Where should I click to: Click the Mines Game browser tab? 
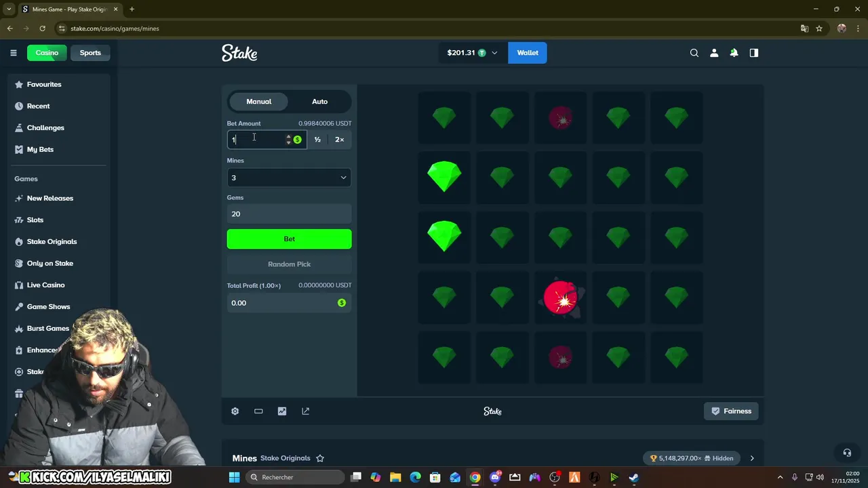(71, 9)
